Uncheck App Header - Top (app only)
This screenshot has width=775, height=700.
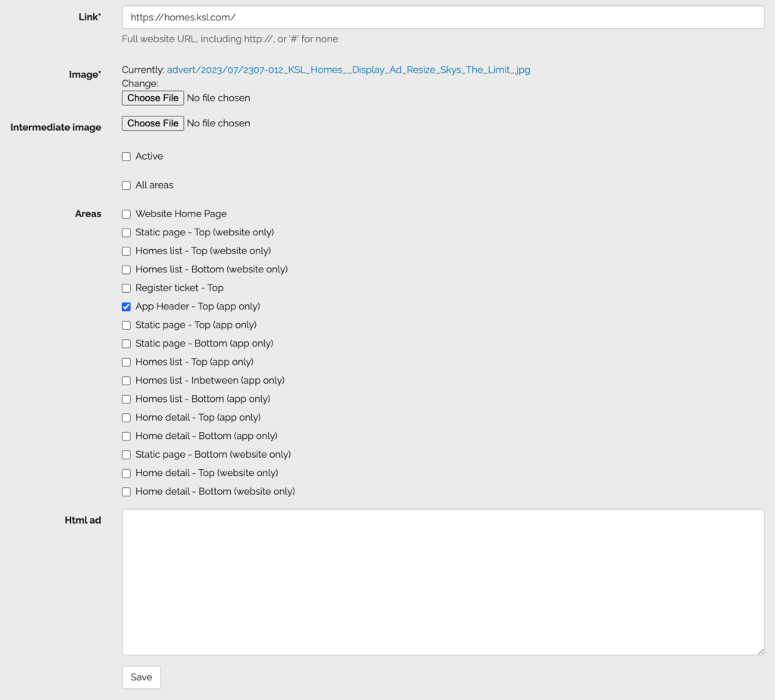click(x=126, y=306)
